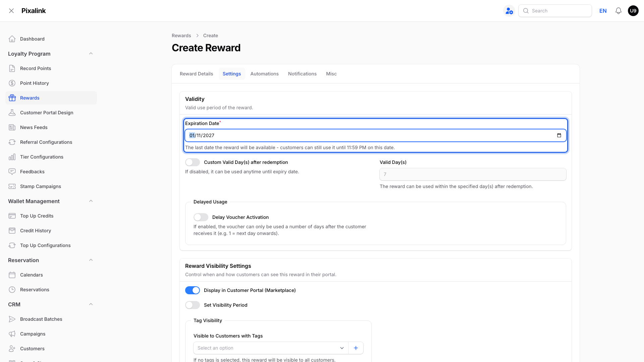The image size is (644, 362).
Task: Click the Referral Configurations refresh icon
Action: tap(12, 142)
